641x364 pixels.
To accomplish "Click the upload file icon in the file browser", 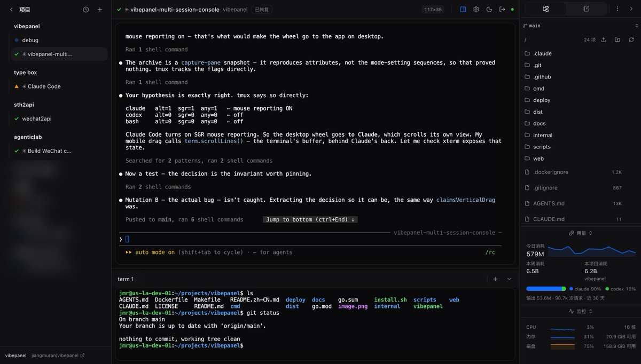I will click(x=604, y=39).
